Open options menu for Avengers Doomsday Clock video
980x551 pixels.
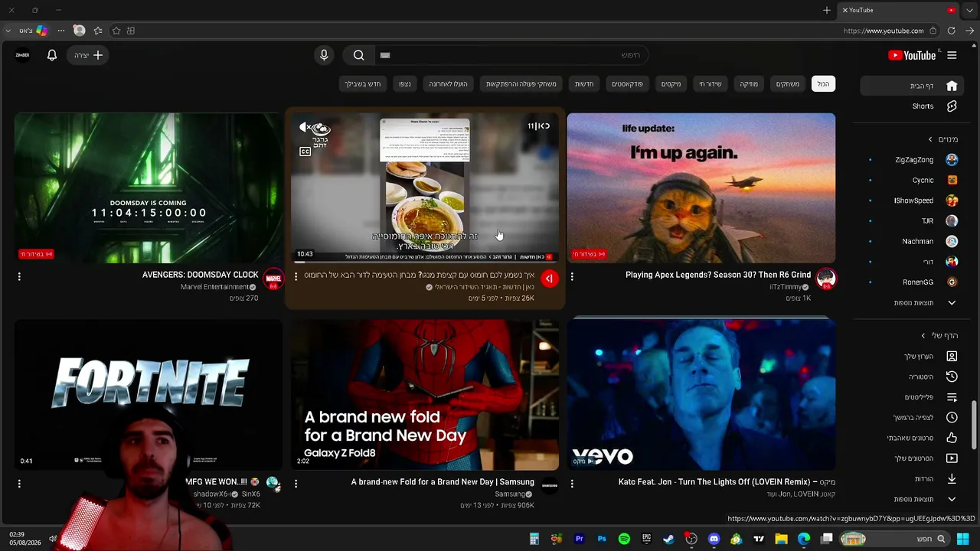(x=19, y=276)
